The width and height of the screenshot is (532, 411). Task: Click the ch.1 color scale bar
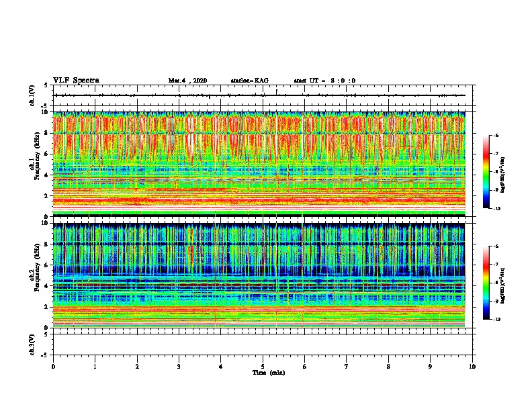point(486,172)
